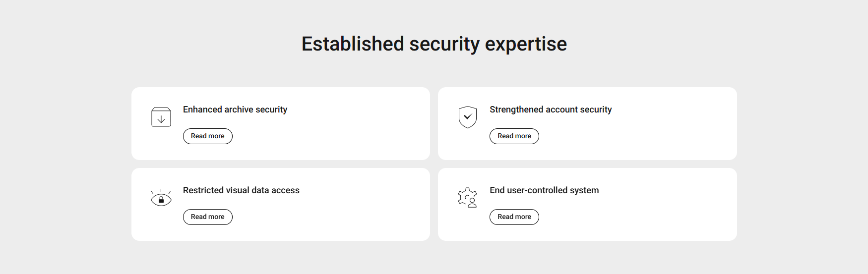This screenshot has height=274, width=868.
Task: Click the checkmark inside the shield
Action: [467, 117]
